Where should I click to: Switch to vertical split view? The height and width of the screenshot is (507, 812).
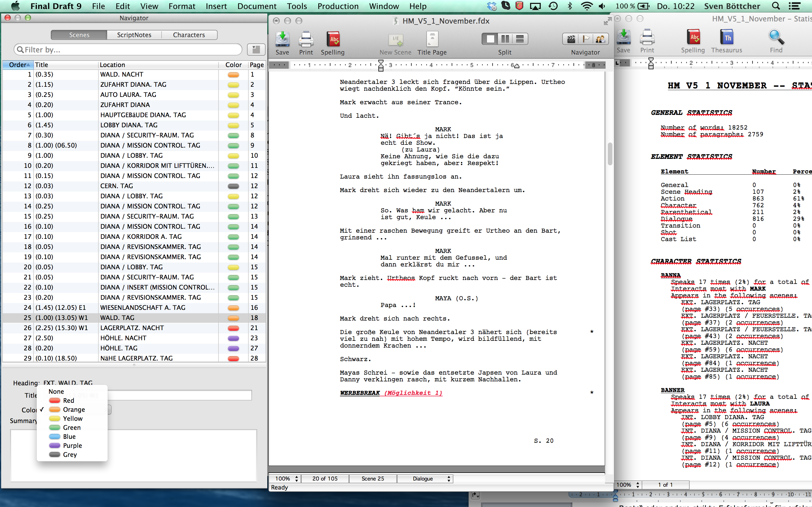[505, 39]
